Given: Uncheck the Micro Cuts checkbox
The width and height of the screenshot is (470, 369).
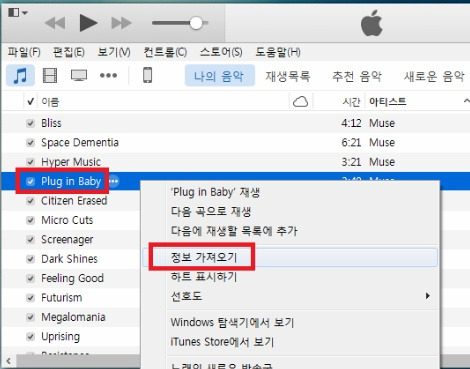Looking at the screenshot, I should pyautogui.click(x=30, y=220).
